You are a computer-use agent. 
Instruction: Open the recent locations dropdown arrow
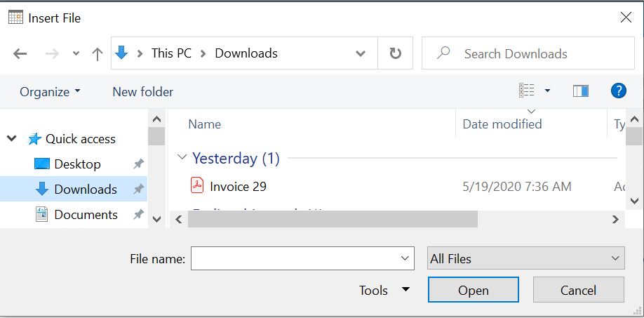coord(76,54)
